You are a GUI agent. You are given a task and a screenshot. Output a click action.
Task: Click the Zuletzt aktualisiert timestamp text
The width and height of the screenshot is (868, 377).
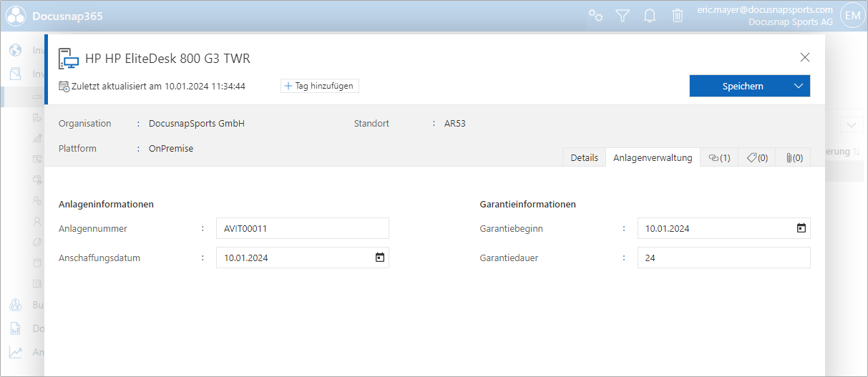coord(158,87)
